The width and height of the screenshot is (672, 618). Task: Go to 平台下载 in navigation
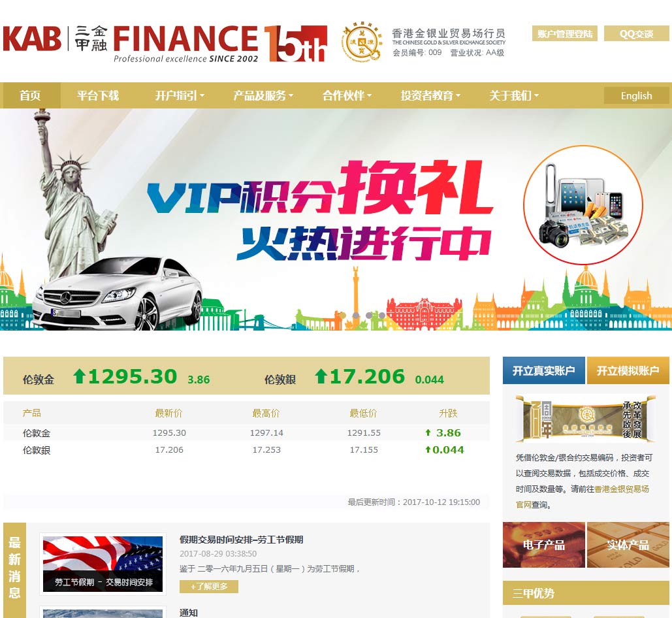point(98,95)
